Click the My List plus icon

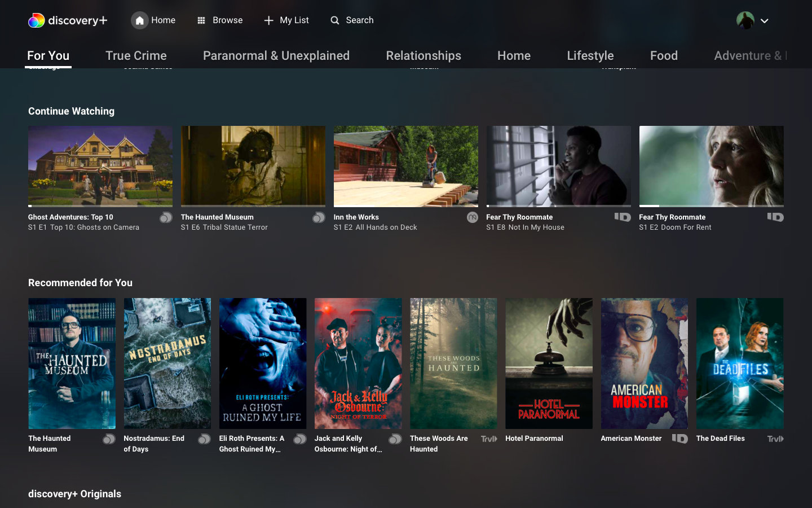[x=269, y=20]
